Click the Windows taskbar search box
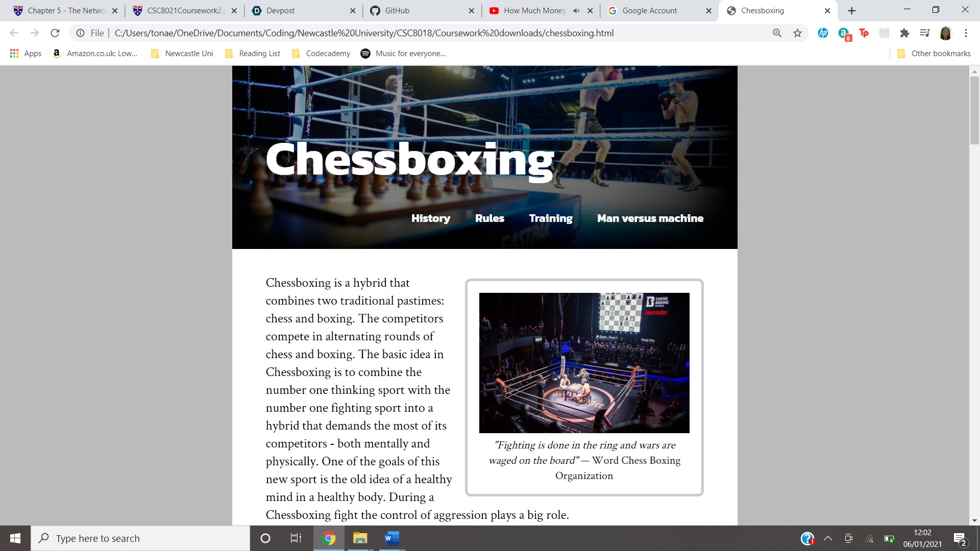Viewport: 980px width, 551px height. click(140, 538)
